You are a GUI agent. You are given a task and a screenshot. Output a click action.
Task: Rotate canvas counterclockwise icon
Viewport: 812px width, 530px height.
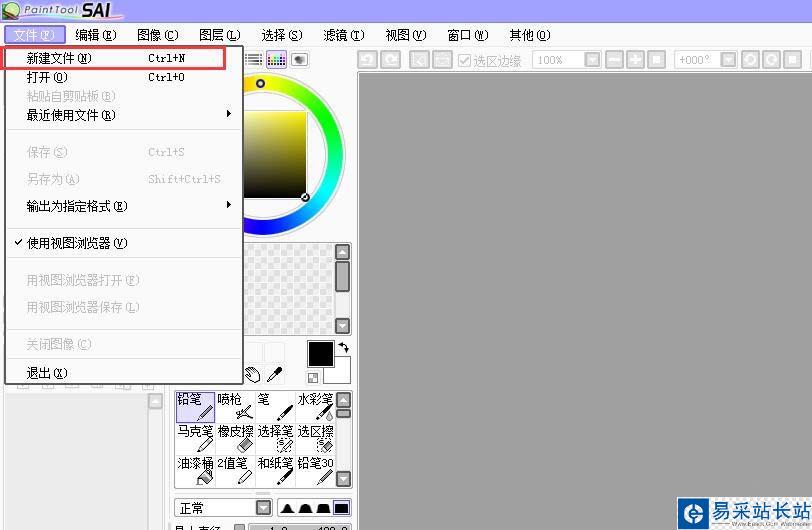click(x=750, y=60)
